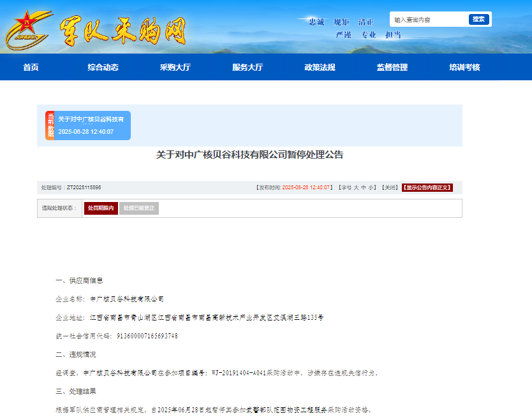Click the slogan word 规矩

[x=341, y=22]
